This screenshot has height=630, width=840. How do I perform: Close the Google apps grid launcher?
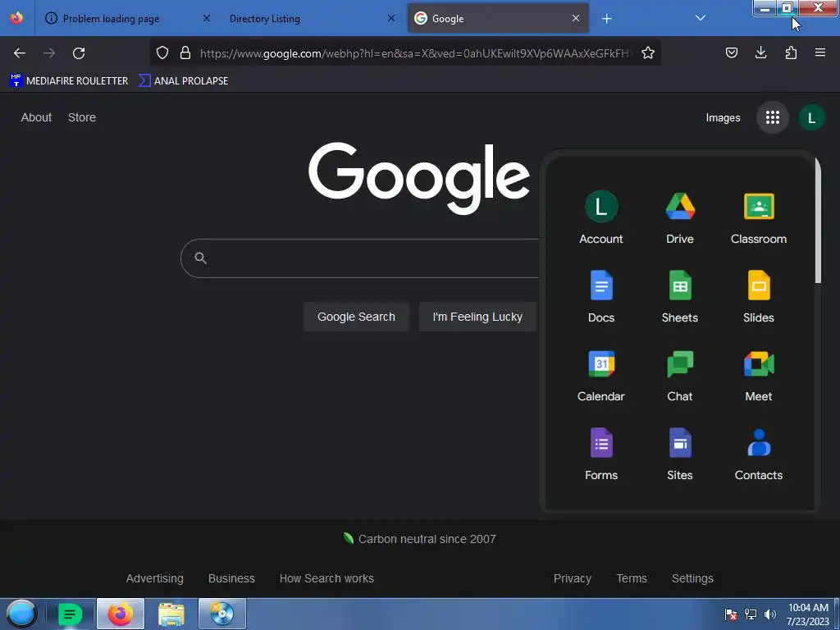[773, 117]
